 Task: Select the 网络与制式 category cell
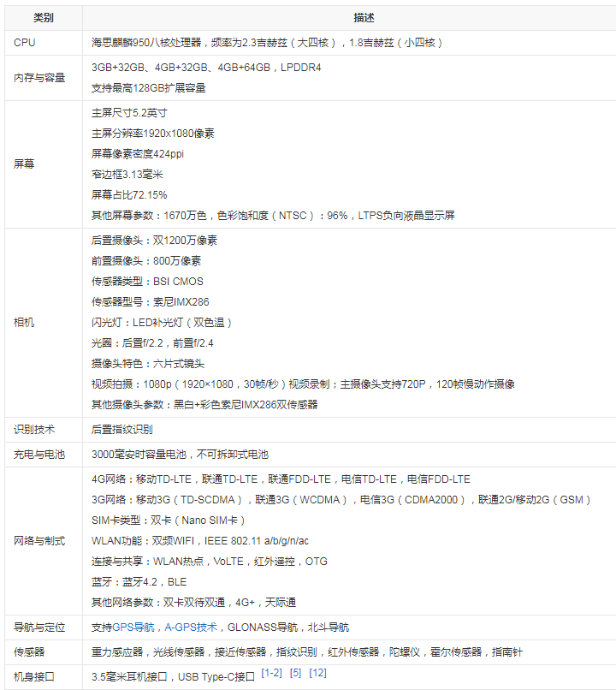44,541
